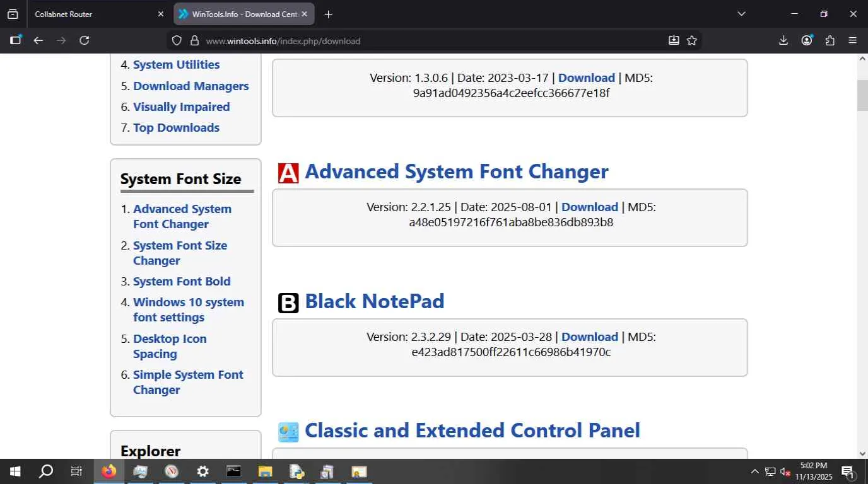Click the MD5 hash a48e05197216f761aba8be836db893b8
This screenshot has height=484, width=868.
(x=511, y=222)
